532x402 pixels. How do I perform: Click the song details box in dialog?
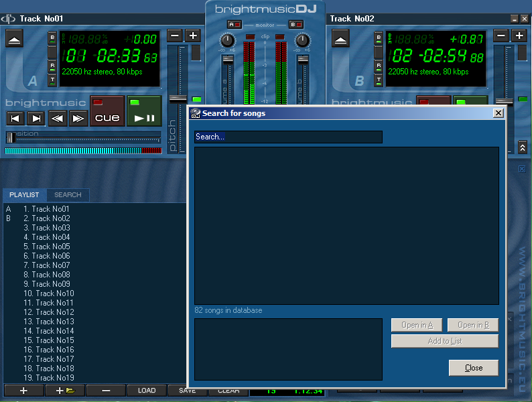[288, 349]
